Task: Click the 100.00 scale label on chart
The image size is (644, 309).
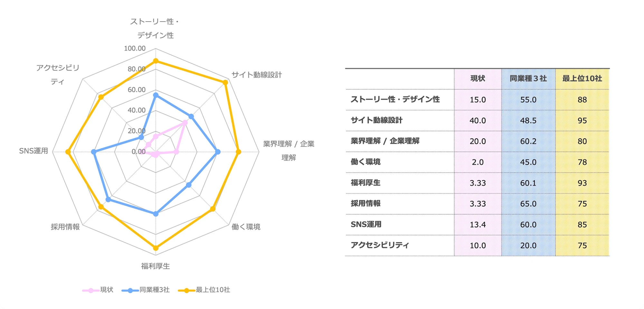Action: pyautogui.click(x=135, y=48)
